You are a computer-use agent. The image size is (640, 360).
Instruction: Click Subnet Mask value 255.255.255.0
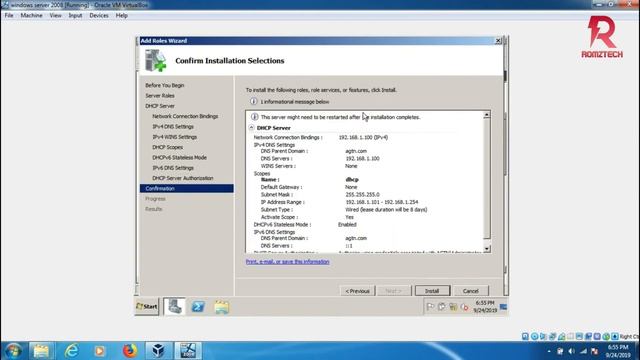(362, 195)
